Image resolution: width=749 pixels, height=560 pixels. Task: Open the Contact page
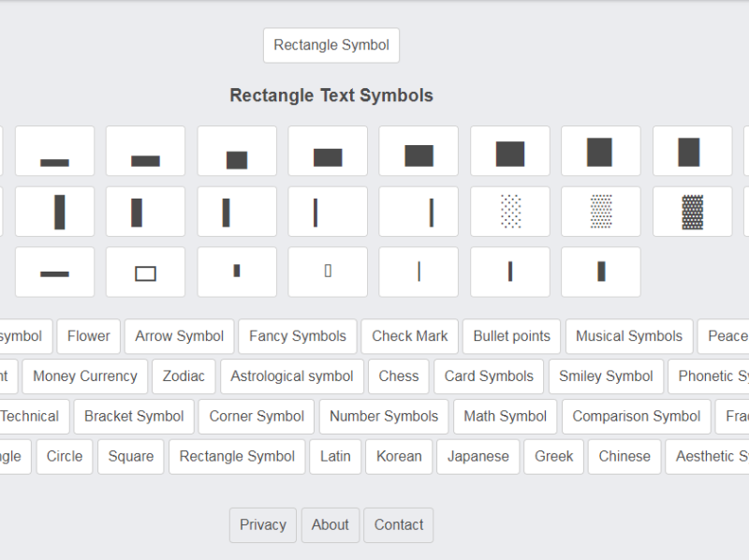[x=399, y=525]
